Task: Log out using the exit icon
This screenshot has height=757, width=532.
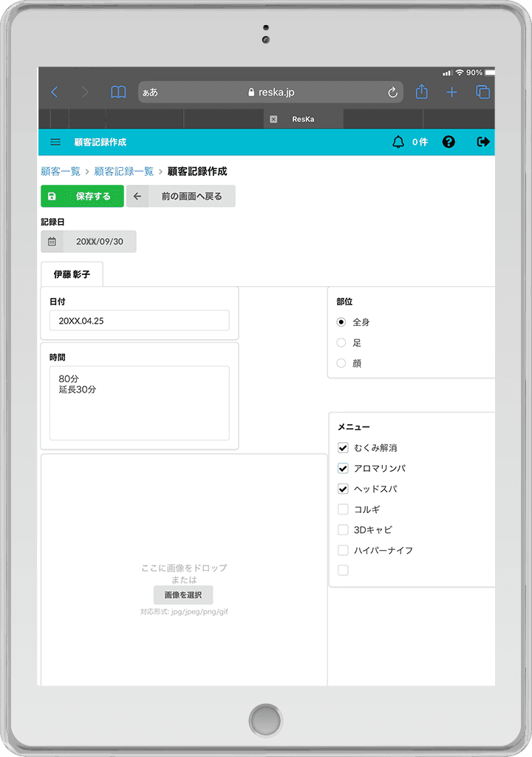Action: (482, 142)
